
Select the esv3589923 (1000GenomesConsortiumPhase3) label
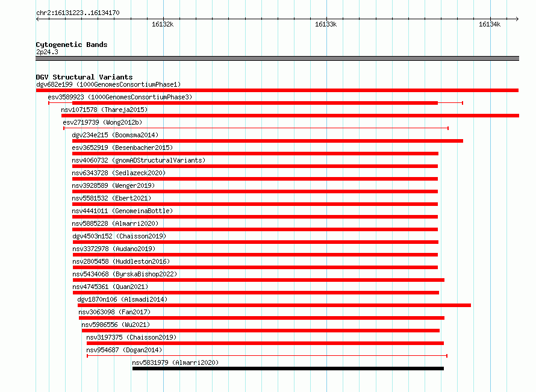[x=120, y=97]
